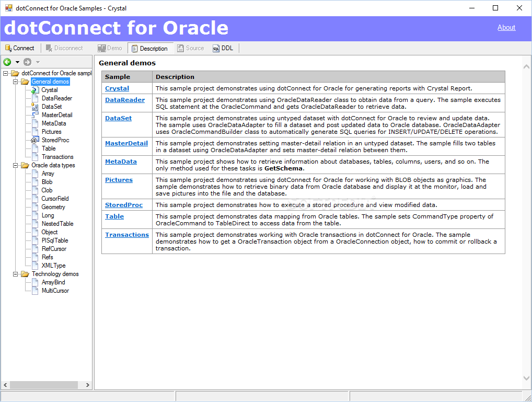The width and height of the screenshot is (532, 402).
Task: Open the DataSet link in table
Action: point(119,118)
